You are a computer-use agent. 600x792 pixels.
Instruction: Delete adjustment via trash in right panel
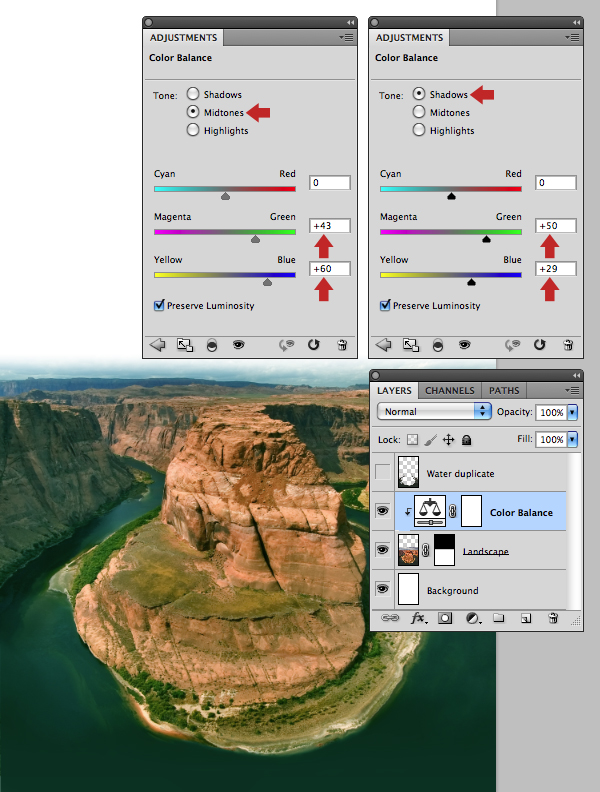(568, 345)
